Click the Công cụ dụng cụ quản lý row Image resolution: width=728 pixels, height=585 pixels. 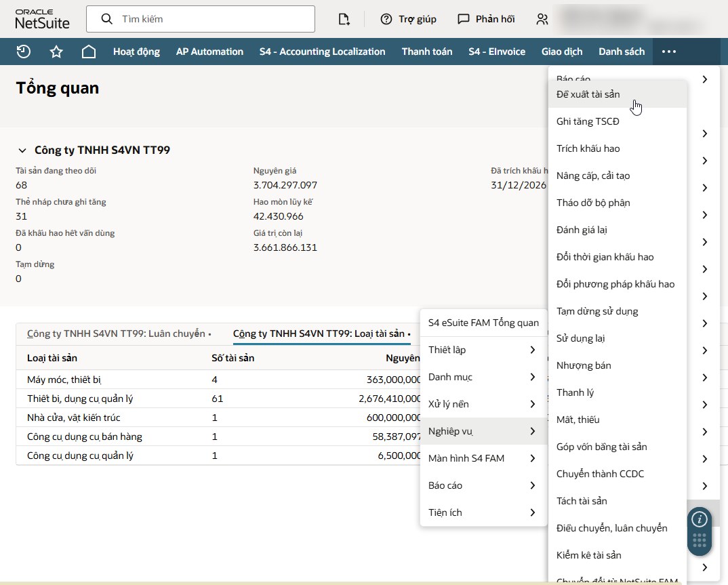pyautogui.click(x=218, y=456)
